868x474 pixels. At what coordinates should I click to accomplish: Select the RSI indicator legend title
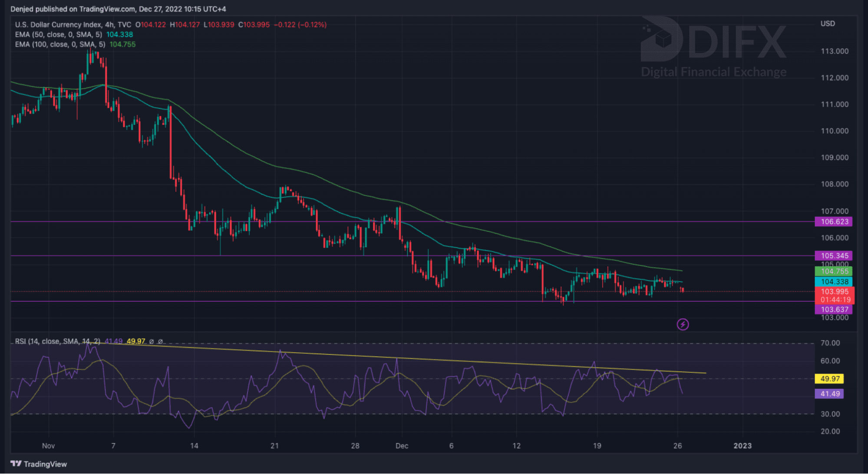click(x=57, y=341)
